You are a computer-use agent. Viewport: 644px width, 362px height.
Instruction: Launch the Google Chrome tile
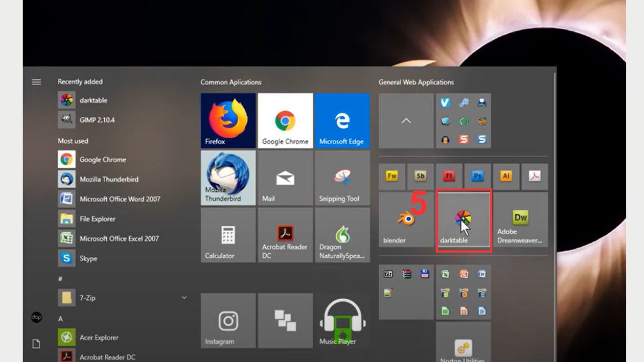pyautogui.click(x=285, y=121)
